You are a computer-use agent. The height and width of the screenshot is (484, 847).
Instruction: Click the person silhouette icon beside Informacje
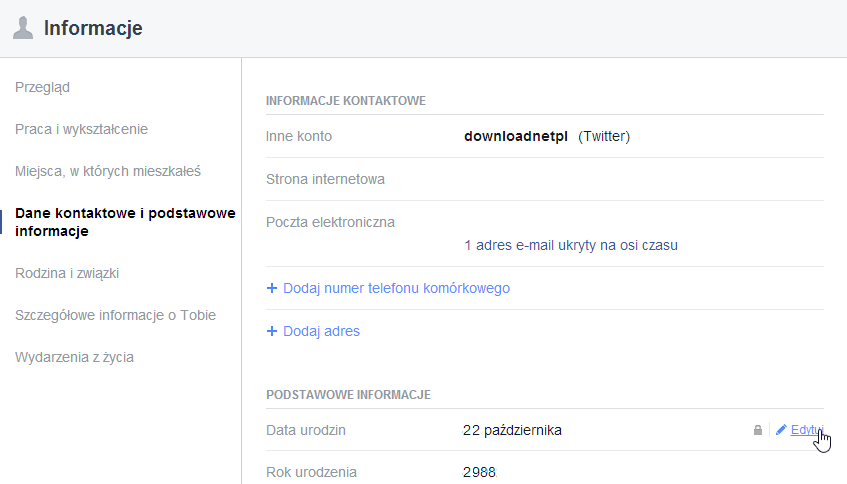(23, 28)
